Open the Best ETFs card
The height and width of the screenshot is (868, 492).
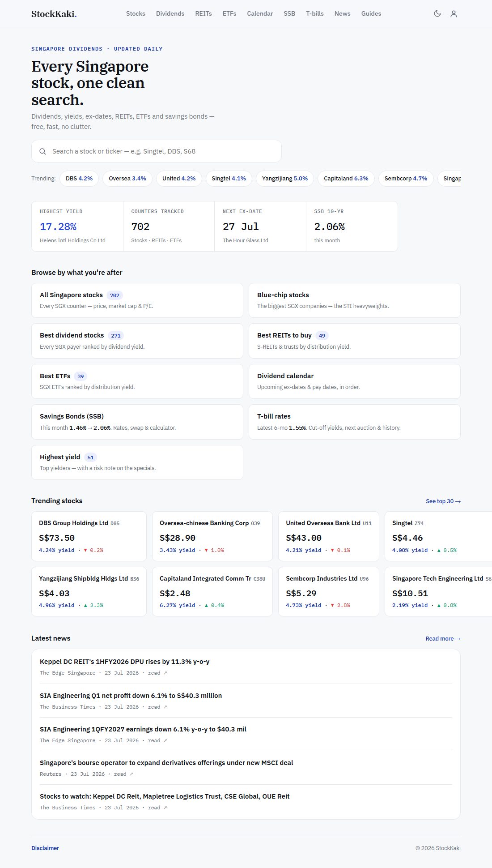click(137, 381)
